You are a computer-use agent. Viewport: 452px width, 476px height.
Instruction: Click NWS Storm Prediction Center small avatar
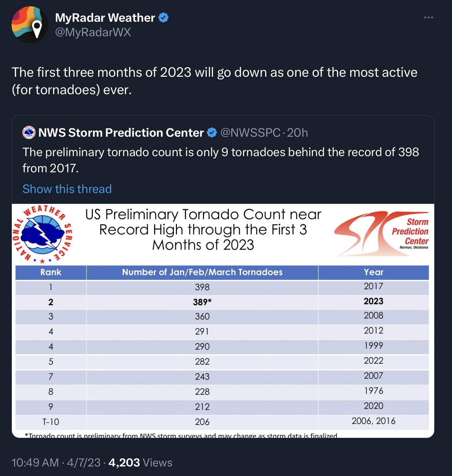coord(29,132)
